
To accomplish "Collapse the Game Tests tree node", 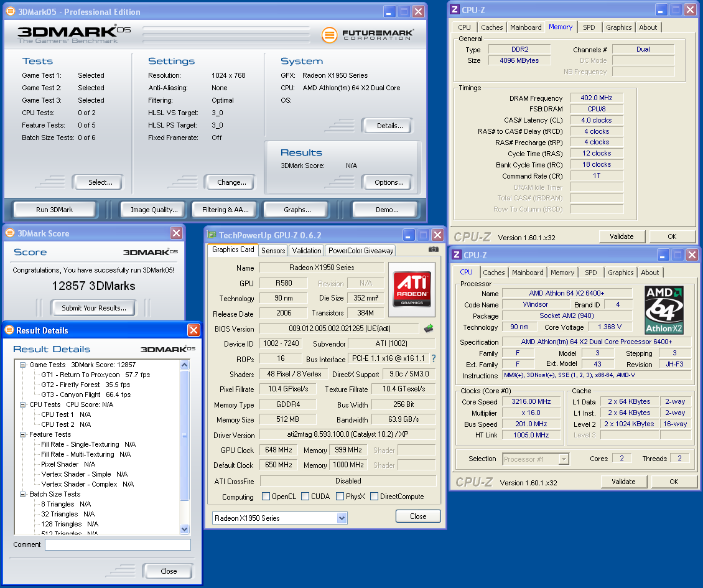I will pyautogui.click(x=22, y=365).
